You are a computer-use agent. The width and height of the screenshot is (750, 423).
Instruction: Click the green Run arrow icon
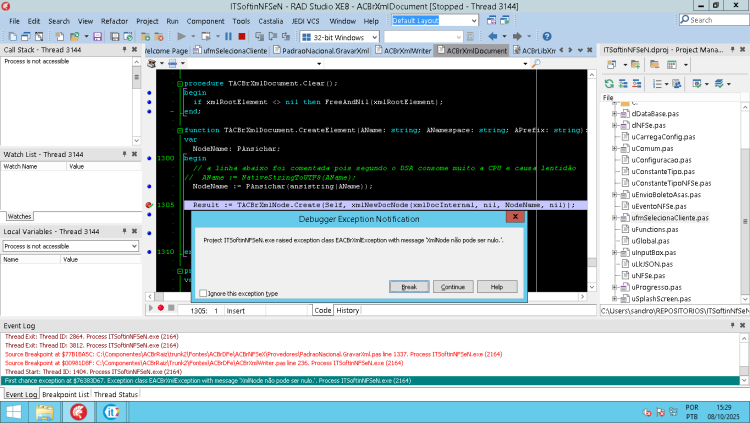pos(181,36)
